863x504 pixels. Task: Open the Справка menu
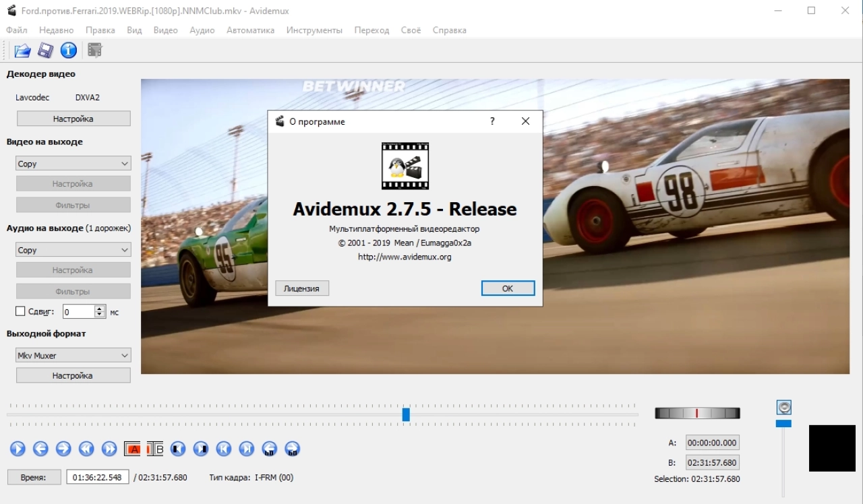point(449,30)
